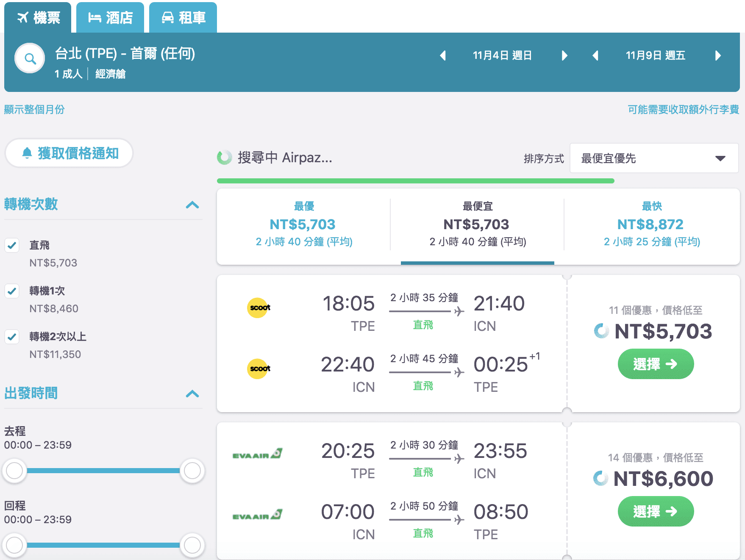Click the 顯示整個月份 link
Screen dimensions: 745x560
pyautogui.click(x=34, y=109)
